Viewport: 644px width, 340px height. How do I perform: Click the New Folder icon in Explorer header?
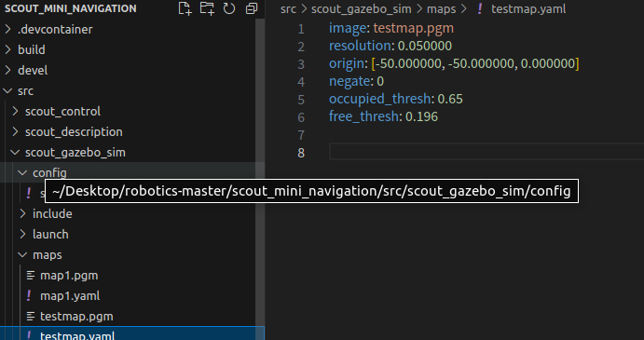[x=207, y=8]
